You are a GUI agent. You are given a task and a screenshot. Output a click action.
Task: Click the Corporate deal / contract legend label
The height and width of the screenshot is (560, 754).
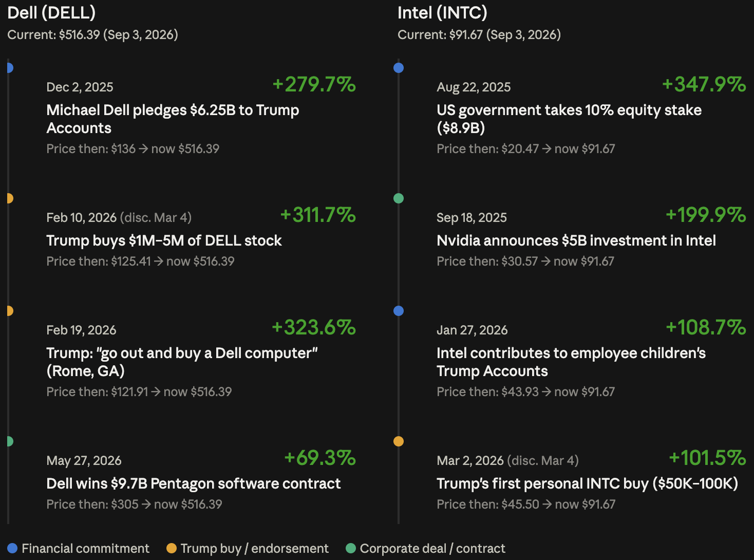(x=432, y=549)
